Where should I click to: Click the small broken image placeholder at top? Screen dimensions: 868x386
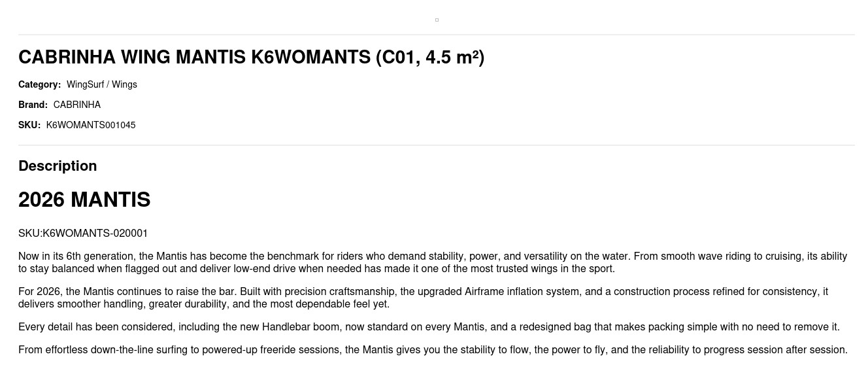(437, 20)
